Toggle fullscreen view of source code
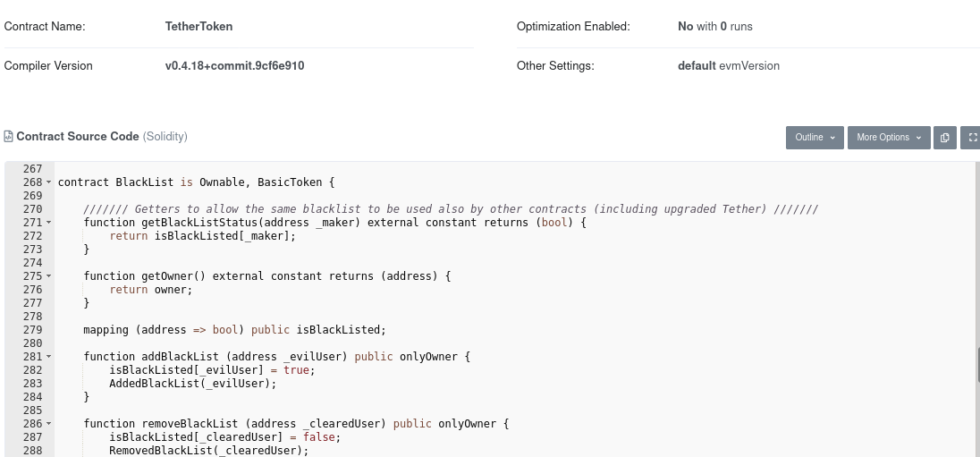Image resolution: width=980 pixels, height=457 pixels. (x=971, y=138)
